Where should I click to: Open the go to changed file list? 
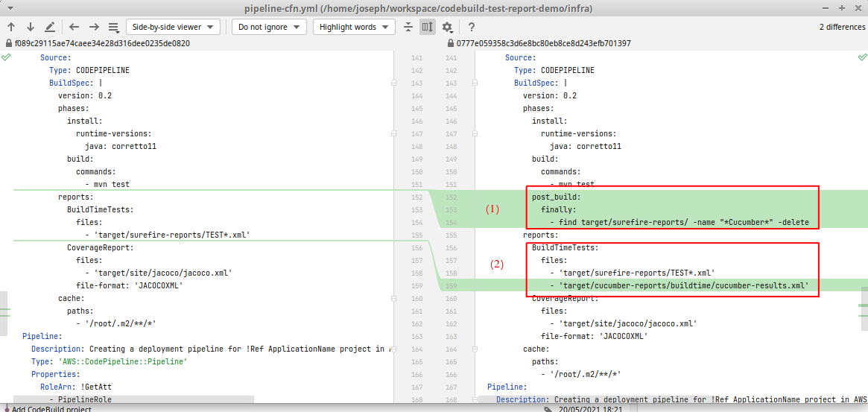tap(114, 27)
